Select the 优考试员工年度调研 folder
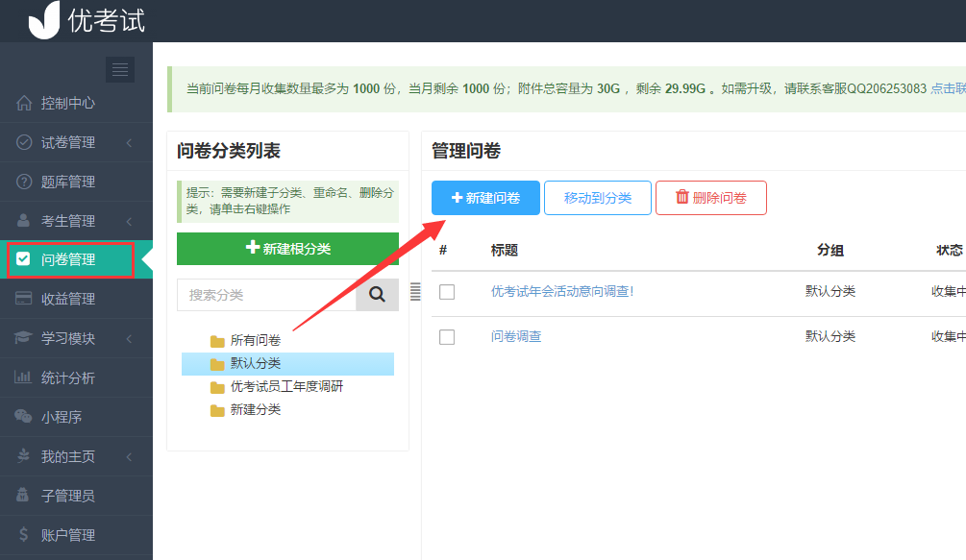Image resolution: width=966 pixels, height=560 pixels. (x=287, y=386)
